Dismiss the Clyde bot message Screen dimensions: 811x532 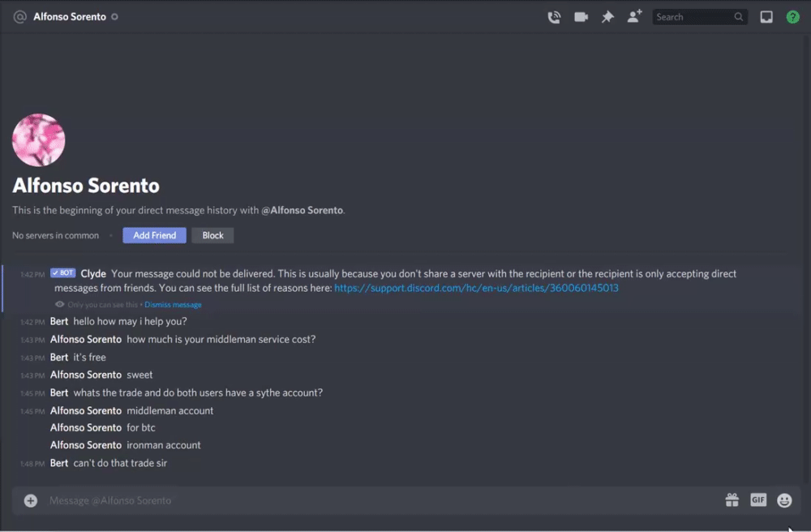click(173, 305)
